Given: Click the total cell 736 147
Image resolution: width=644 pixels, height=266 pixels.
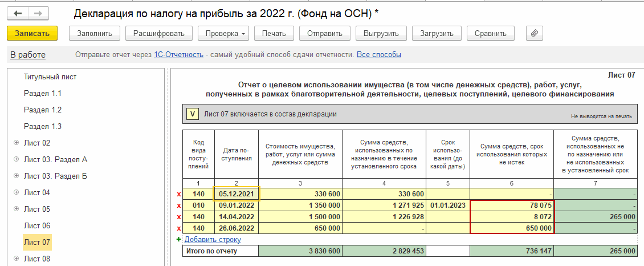Looking at the screenshot, I should point(512,251).
